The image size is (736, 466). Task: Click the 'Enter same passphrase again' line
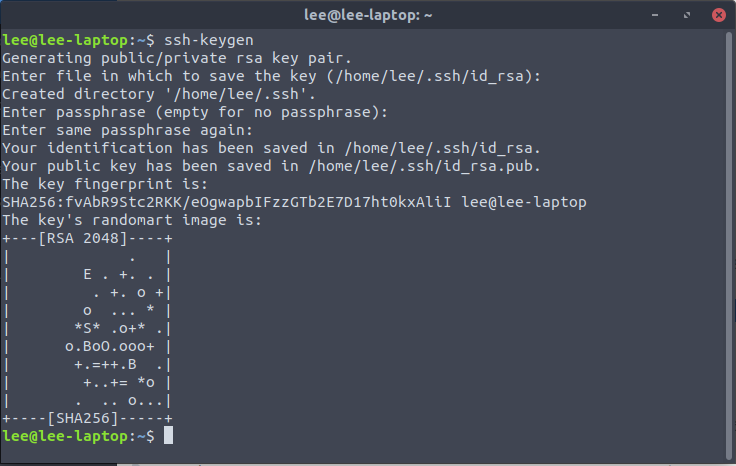(x=127, y=130)
